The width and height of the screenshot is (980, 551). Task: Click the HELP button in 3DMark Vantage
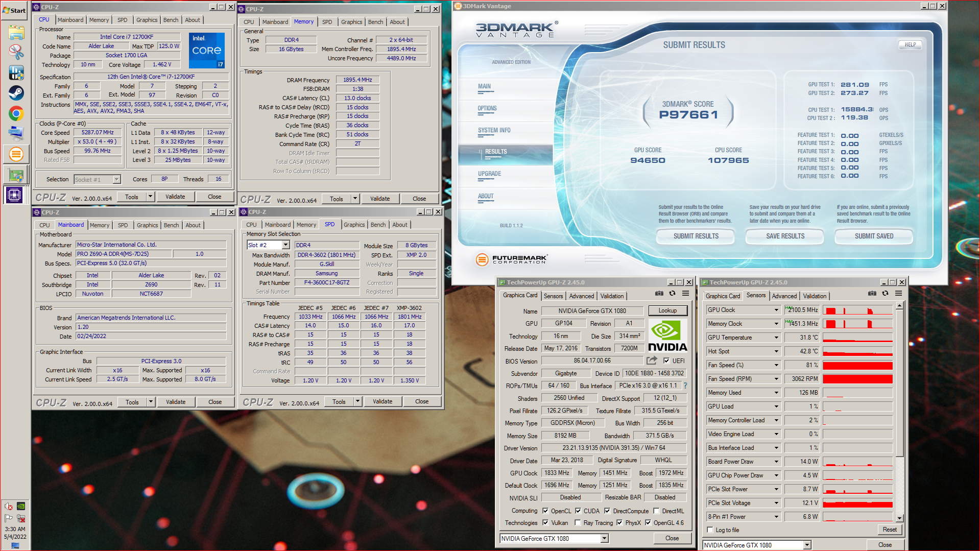coord(910,44)
